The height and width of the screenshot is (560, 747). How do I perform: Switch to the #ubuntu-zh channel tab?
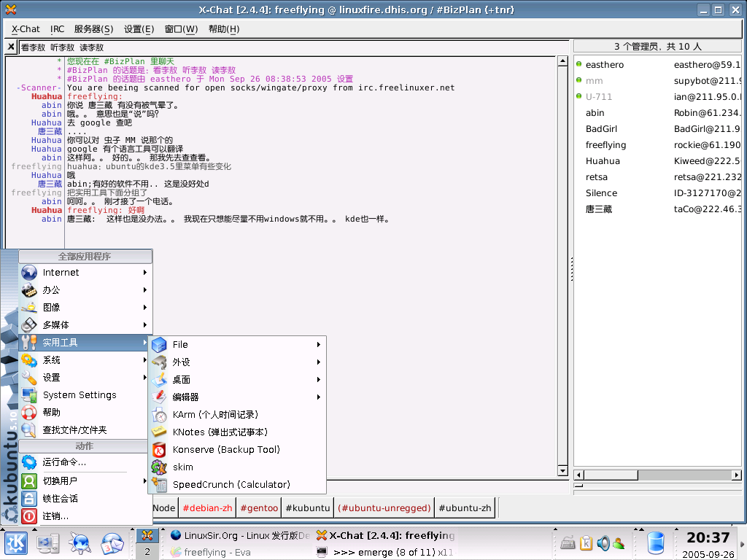coord(465,508)
